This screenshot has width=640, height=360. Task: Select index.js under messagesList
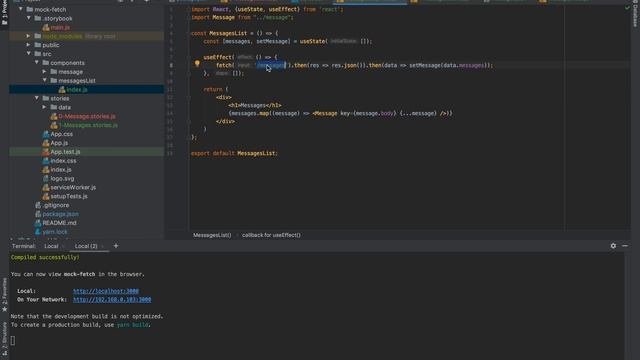pos(77,89)
